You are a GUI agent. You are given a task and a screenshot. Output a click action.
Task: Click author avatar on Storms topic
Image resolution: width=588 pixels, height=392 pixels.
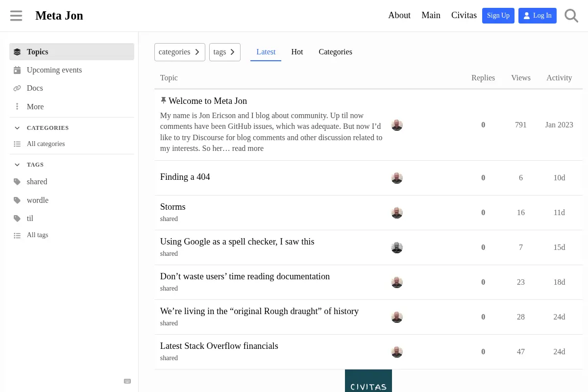pyautogui.click(x=397, y=213)
